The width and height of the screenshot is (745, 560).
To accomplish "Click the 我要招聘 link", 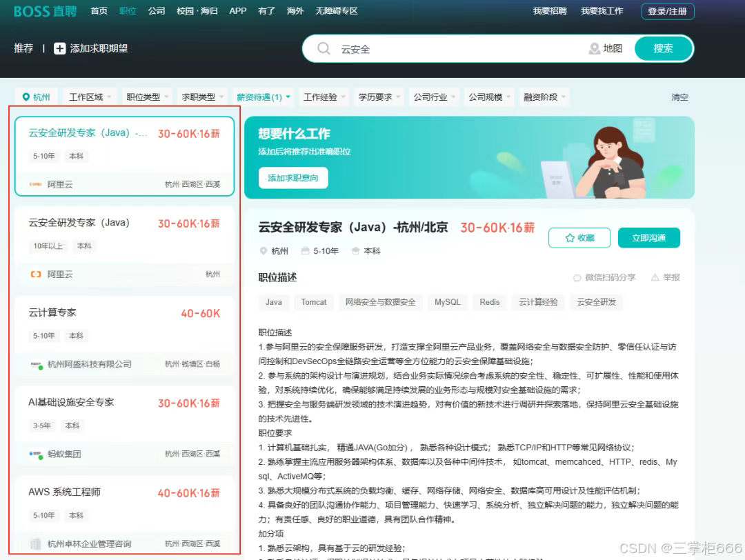I will pos(550,11).
